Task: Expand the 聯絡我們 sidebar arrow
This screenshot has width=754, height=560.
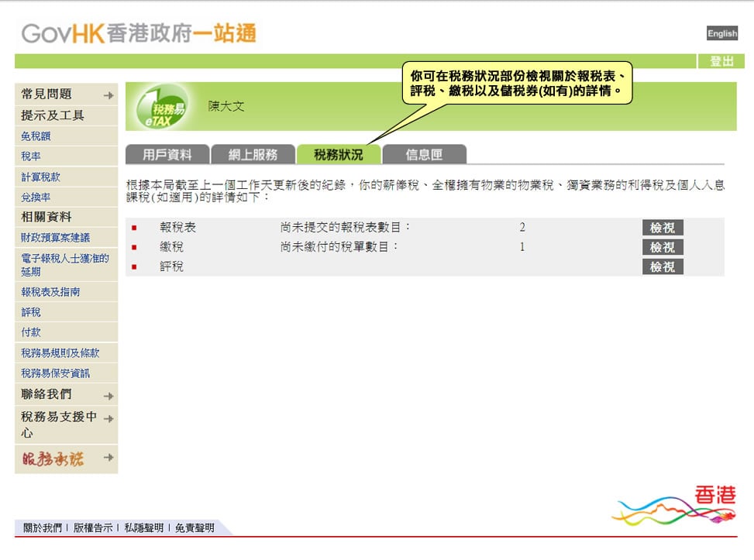Action: 108,396
